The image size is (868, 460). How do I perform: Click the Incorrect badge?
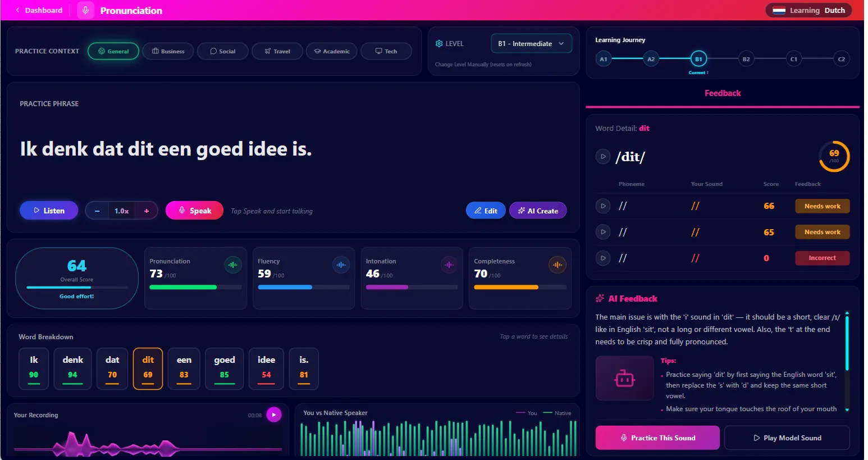click(822, 258)
